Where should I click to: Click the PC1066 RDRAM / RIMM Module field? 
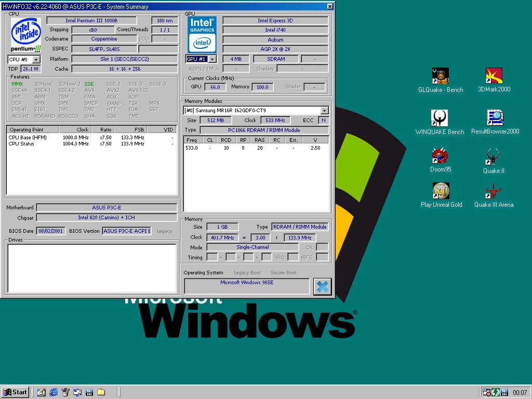(264, 130)
